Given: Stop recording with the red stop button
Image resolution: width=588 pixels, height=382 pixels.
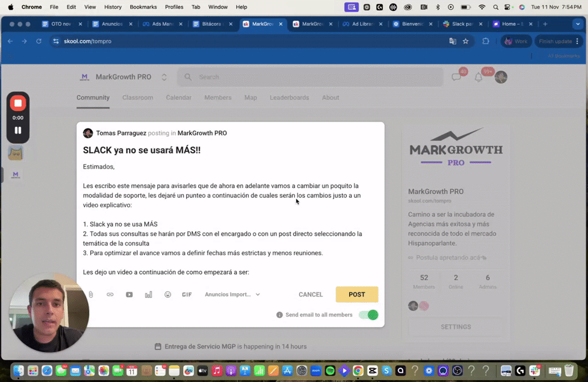Looking at the screenshot, I should tap(18, 102).
